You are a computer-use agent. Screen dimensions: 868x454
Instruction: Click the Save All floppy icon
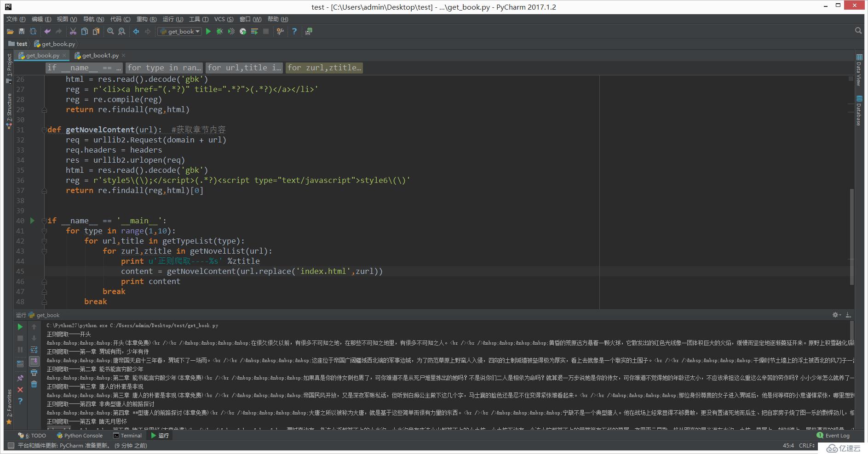tap(22, 31)
